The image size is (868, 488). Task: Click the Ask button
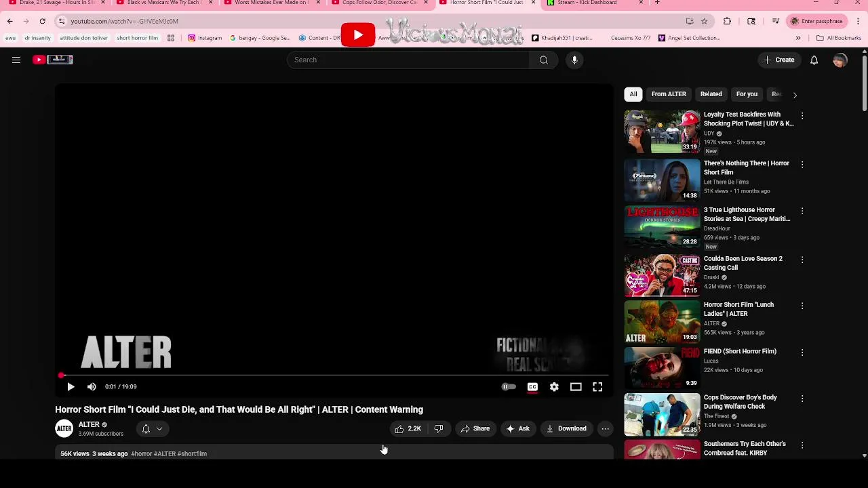click(517, 428)
